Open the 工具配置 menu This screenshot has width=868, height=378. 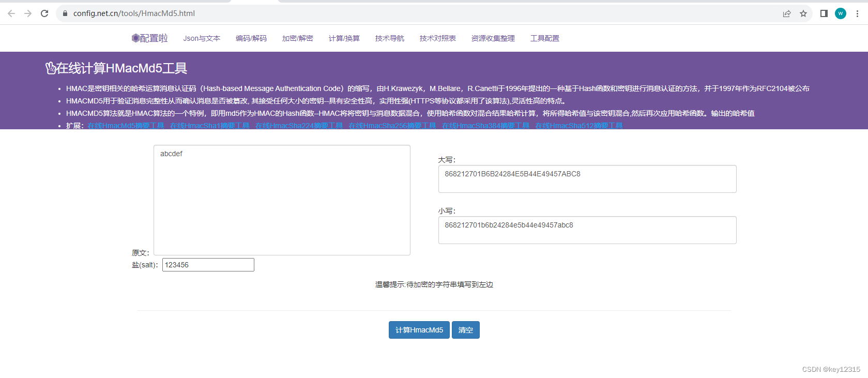coord(545,38)
